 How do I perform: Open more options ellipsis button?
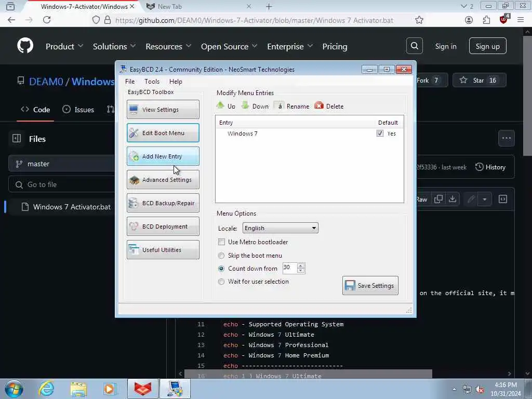(506, 138)
